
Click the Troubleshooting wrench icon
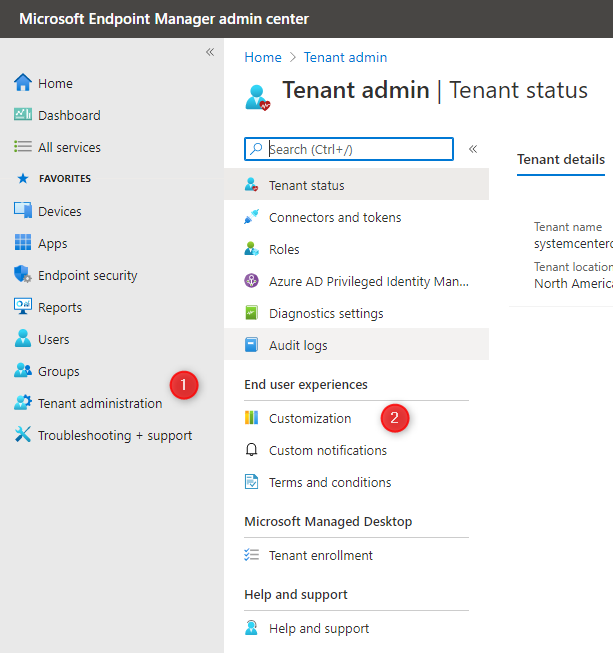(23, 434)
